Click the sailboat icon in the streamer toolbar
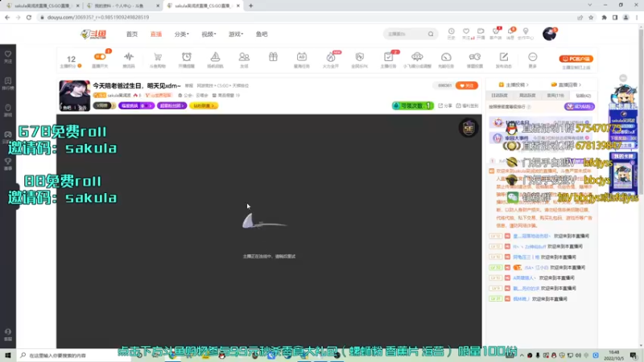Screen dimensions: 644x362 215,57
